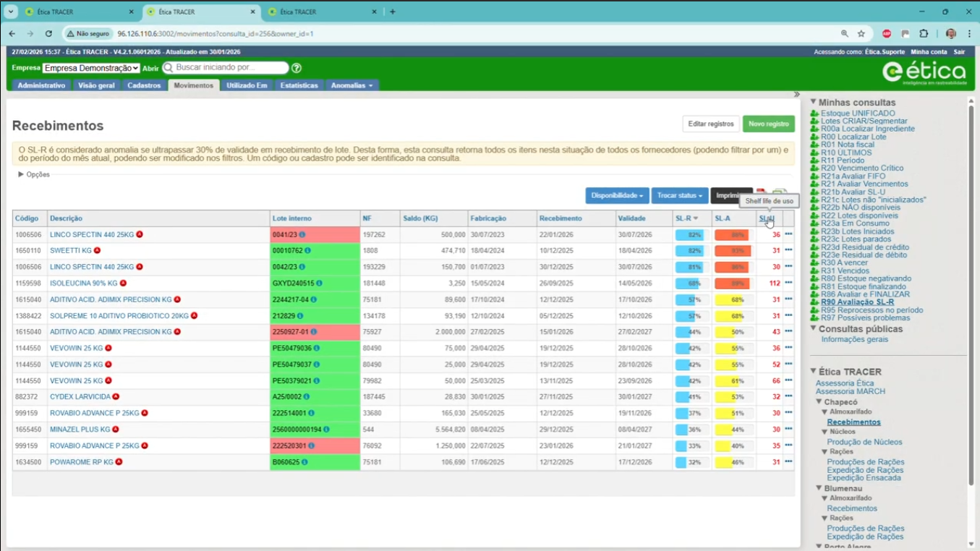
Task: Open a new browser tab with plus
Action: coord(393,12)
